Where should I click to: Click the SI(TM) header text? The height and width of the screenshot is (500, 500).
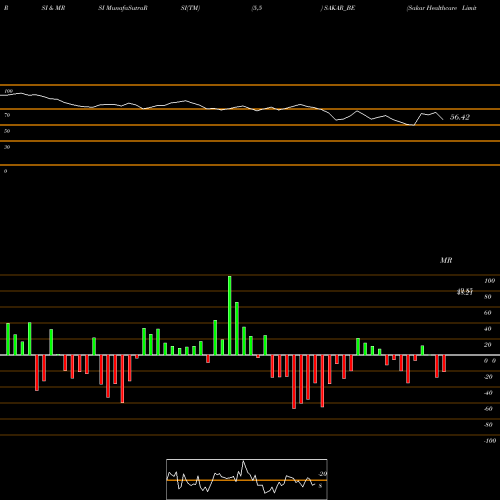190,8
